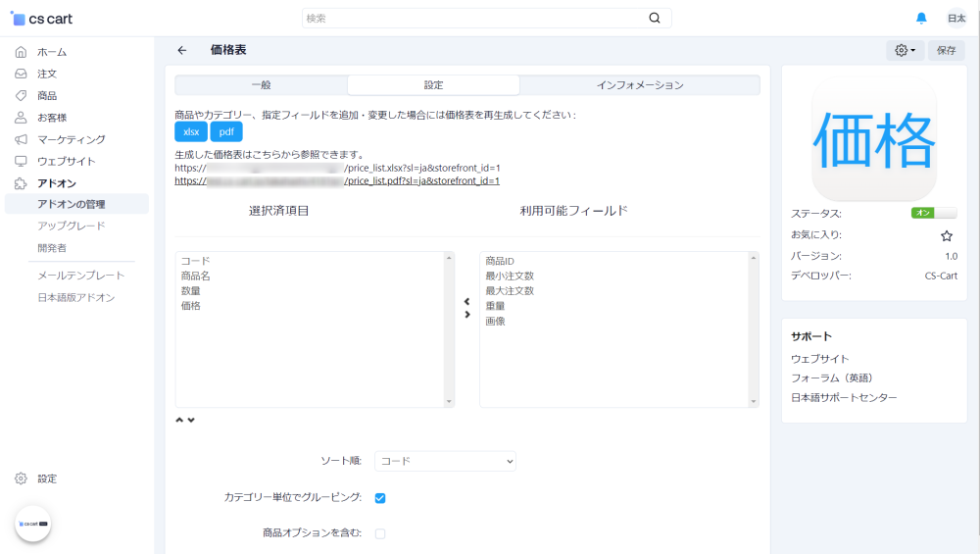Image resolution: width=980 pixels, height=554 pixels.
Task: Select 重量 in available fields
Action: 495,306
